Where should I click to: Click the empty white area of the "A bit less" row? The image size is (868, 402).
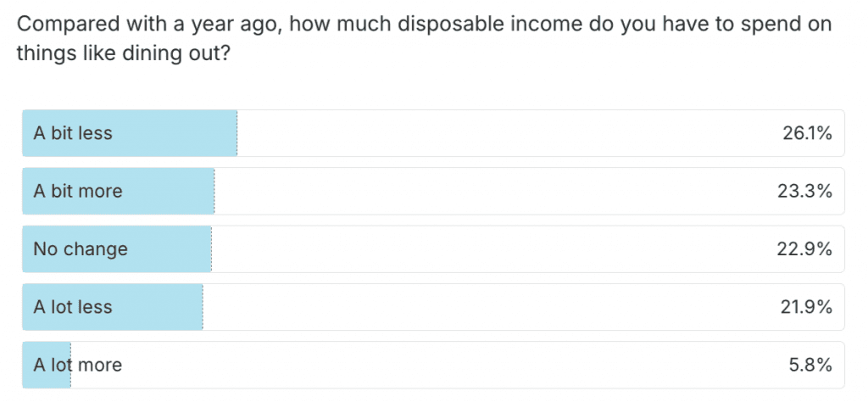[509, 133]
